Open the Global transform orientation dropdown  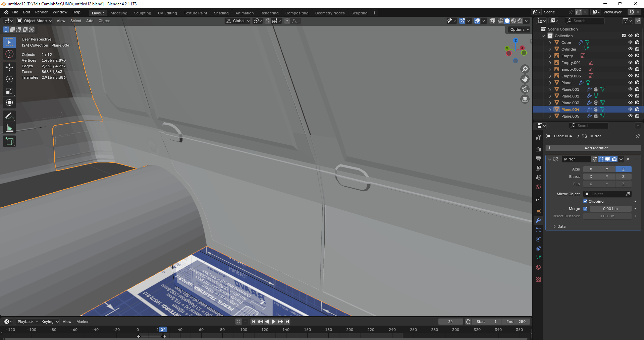coord(238,21)
